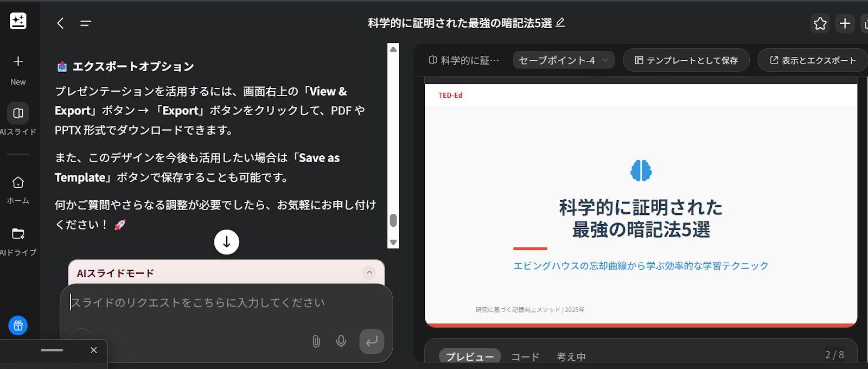The width and height of the screenshot is (868, 369).
Task: Click the chat scrollbar thumb
Action: (x=393, y=220)
